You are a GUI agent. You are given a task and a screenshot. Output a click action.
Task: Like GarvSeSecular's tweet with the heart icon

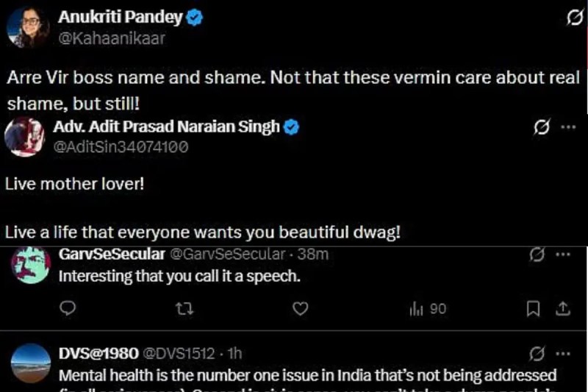coord(300,309)
